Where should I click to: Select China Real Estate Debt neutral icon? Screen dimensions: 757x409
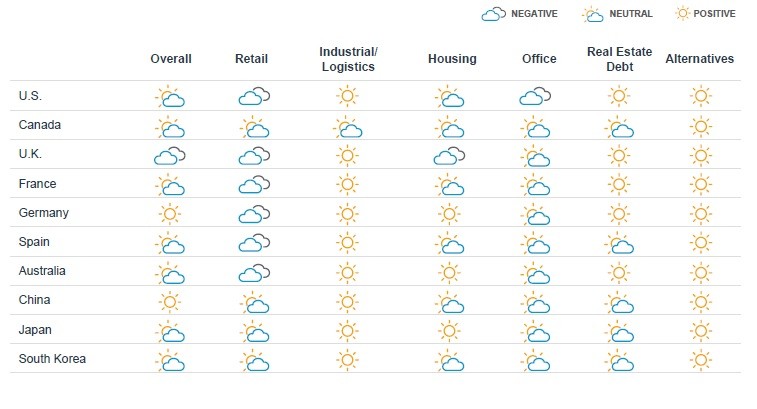click(619, 303)
